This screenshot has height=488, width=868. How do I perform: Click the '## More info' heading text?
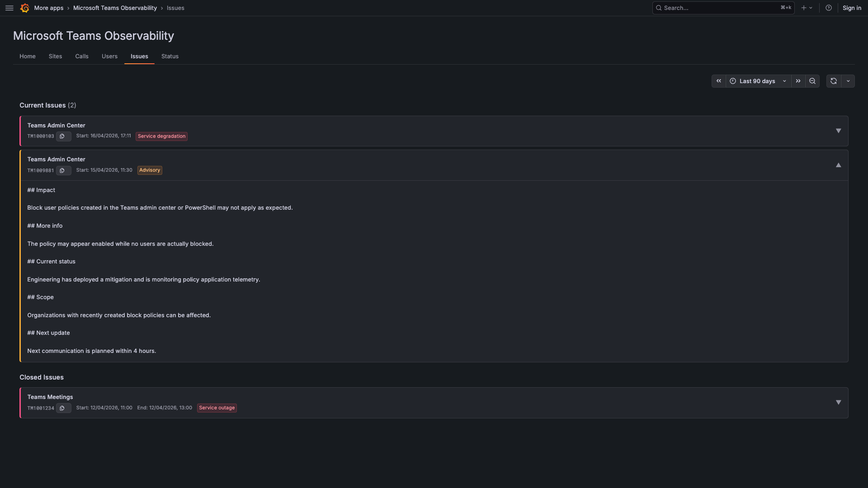[x=45, y=226]
